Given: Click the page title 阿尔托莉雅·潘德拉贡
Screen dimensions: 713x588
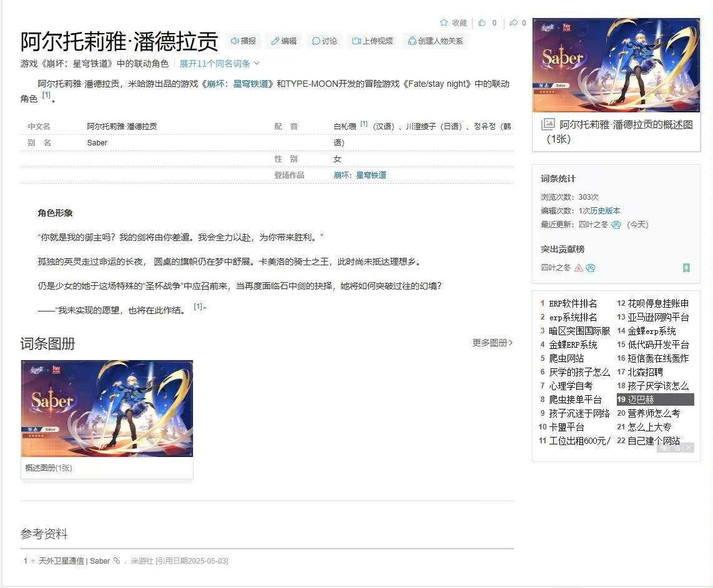Looking at the screenshot, I should pyautogui.click(x=119, y=41).
